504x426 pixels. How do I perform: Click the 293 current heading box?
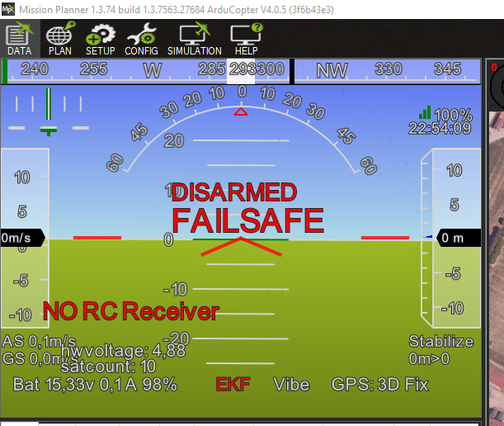[x=241, y=71]
